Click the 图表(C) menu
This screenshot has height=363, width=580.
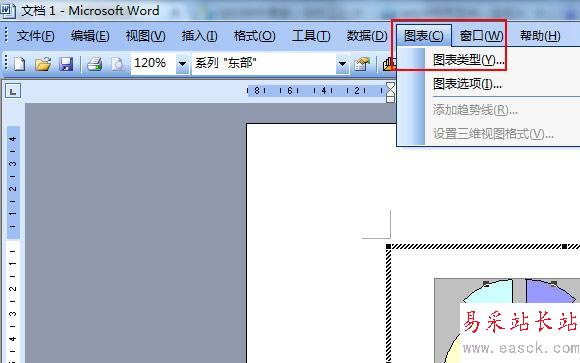(x=424, y=36)
